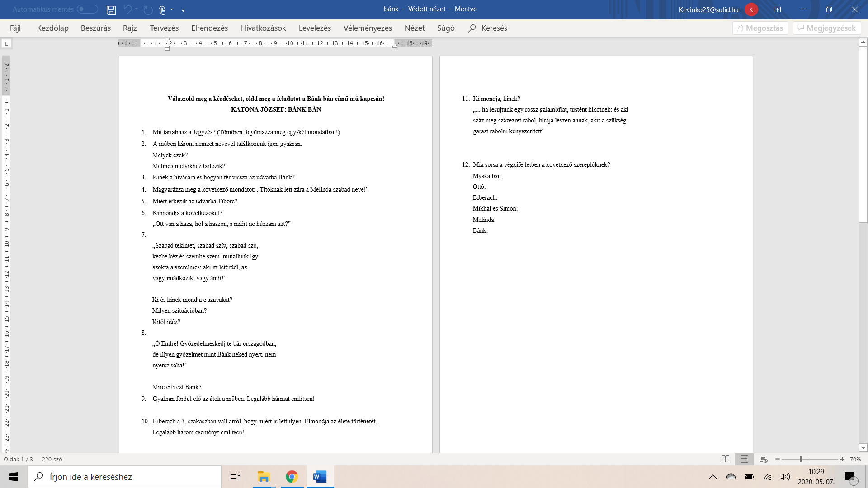Select the Web Layout view icon

(764, 459)
